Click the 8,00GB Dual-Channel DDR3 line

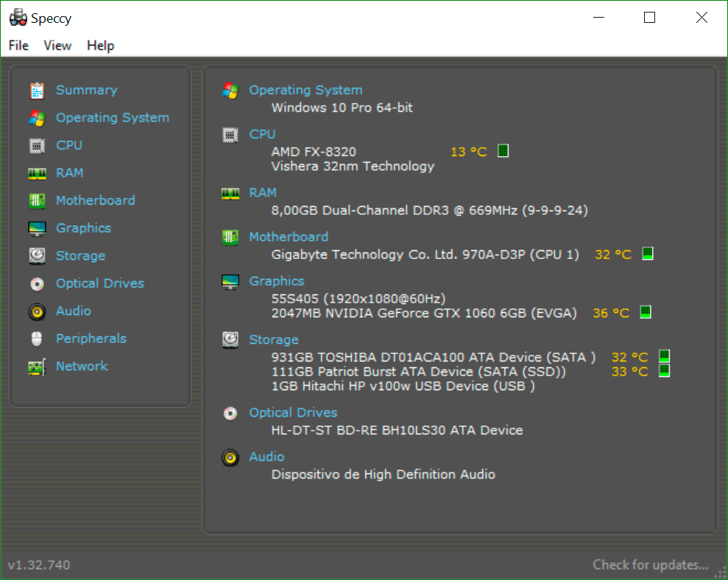click(x=429, y=211)
